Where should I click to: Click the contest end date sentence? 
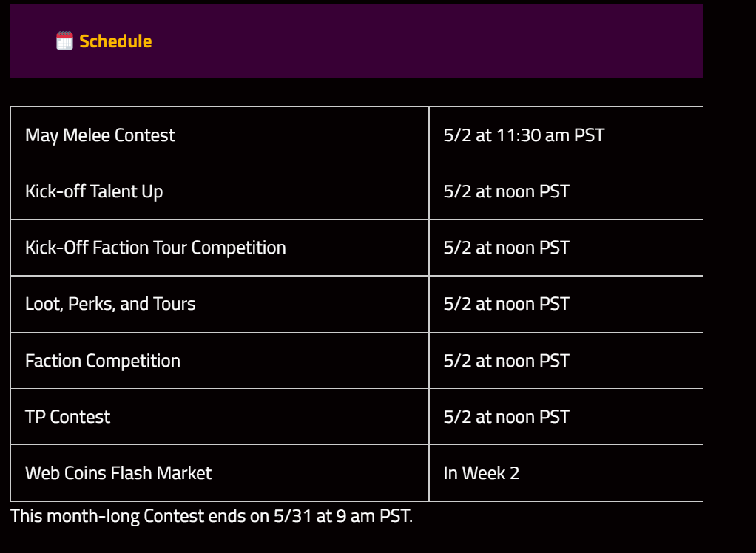pos(212,516)
